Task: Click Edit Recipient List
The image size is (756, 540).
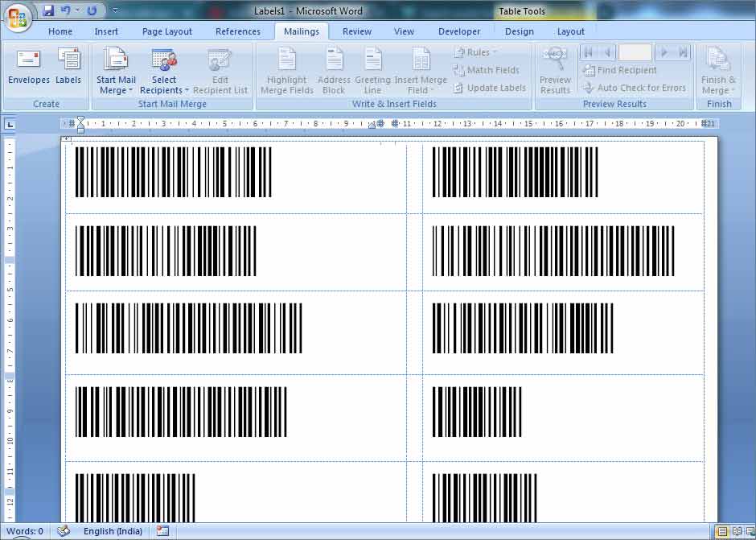Action: click(220, 72)
